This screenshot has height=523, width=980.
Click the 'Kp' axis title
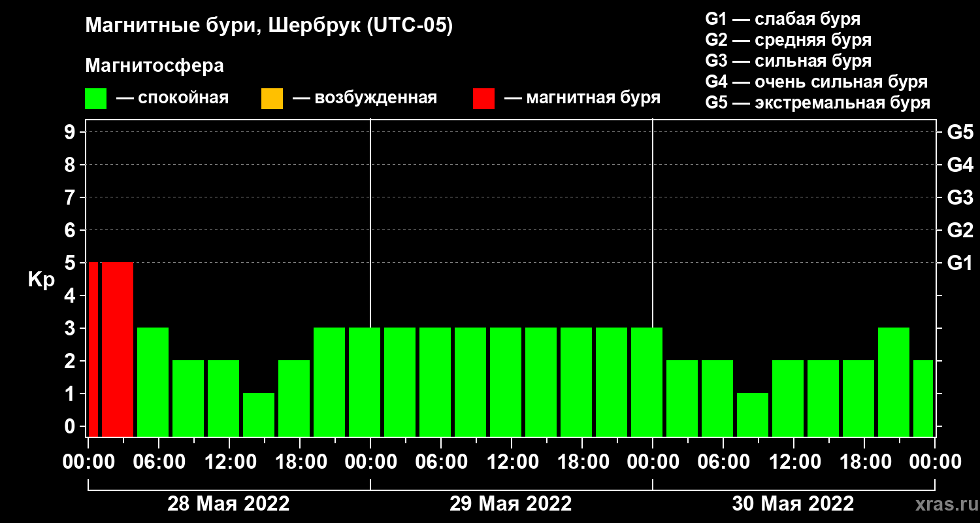41,280
